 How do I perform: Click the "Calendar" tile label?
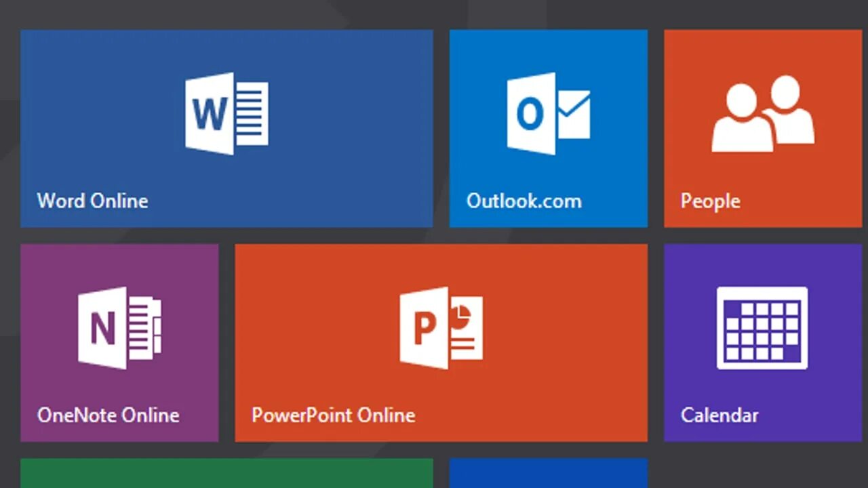(719, 415)
